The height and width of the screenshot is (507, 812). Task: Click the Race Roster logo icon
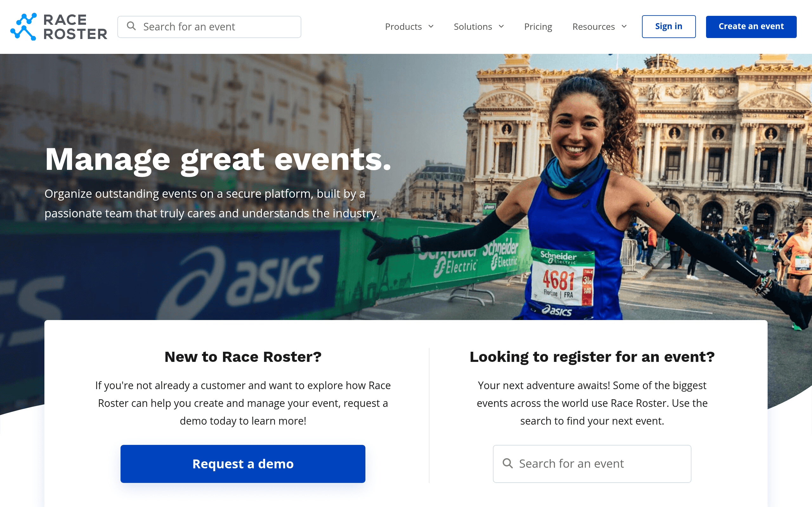tap(23, 27)
